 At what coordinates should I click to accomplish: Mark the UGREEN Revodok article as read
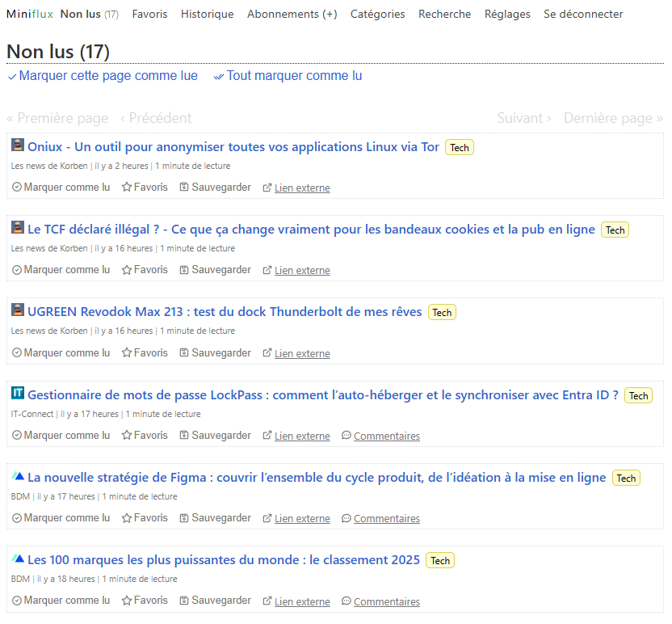[x=61, y=353]
